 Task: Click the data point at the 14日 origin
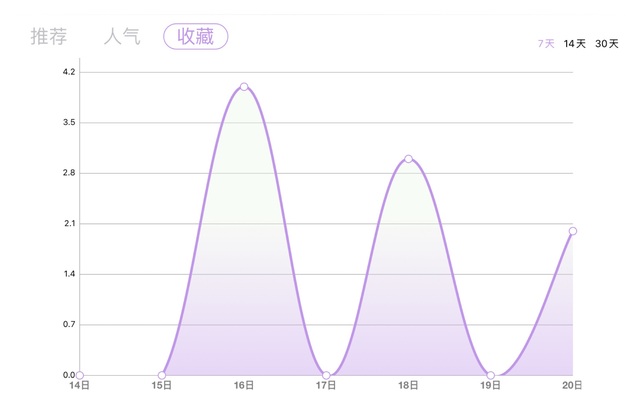pos(80,375)
